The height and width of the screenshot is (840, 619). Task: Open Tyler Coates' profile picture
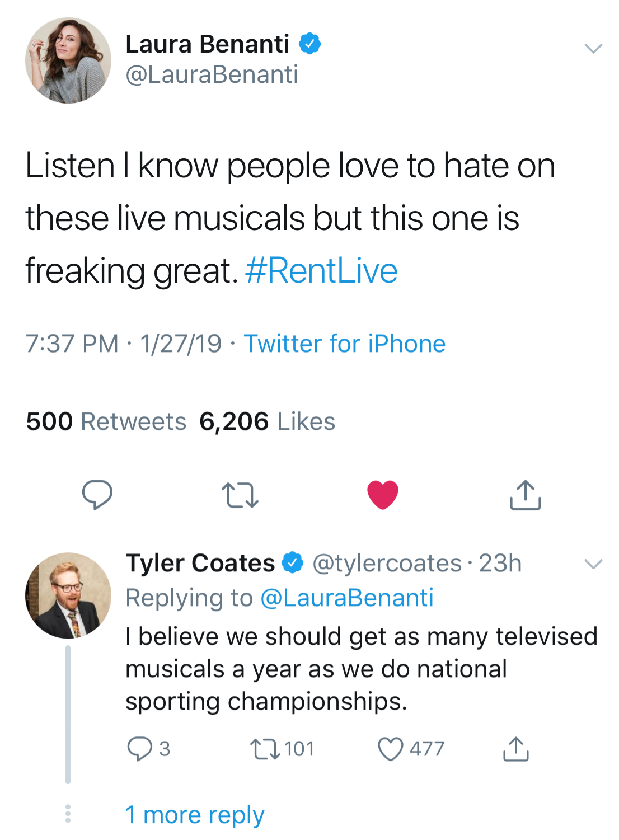click(68, 595)
